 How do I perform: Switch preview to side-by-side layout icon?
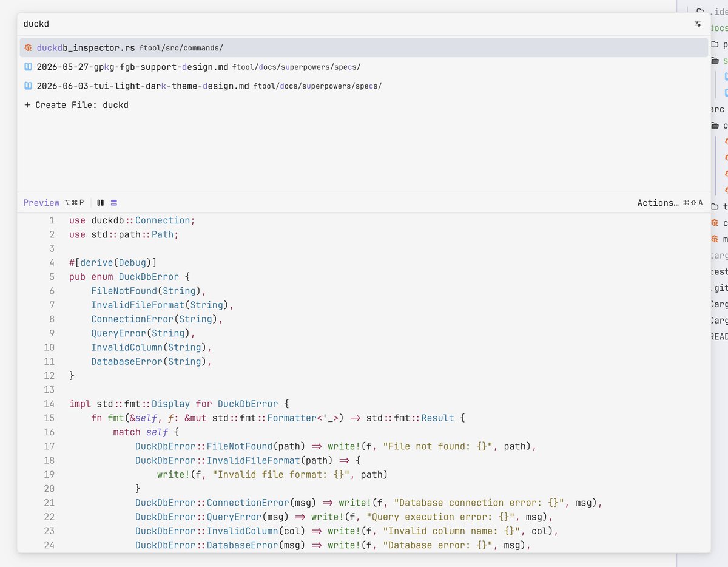click(x=101, y=203)
